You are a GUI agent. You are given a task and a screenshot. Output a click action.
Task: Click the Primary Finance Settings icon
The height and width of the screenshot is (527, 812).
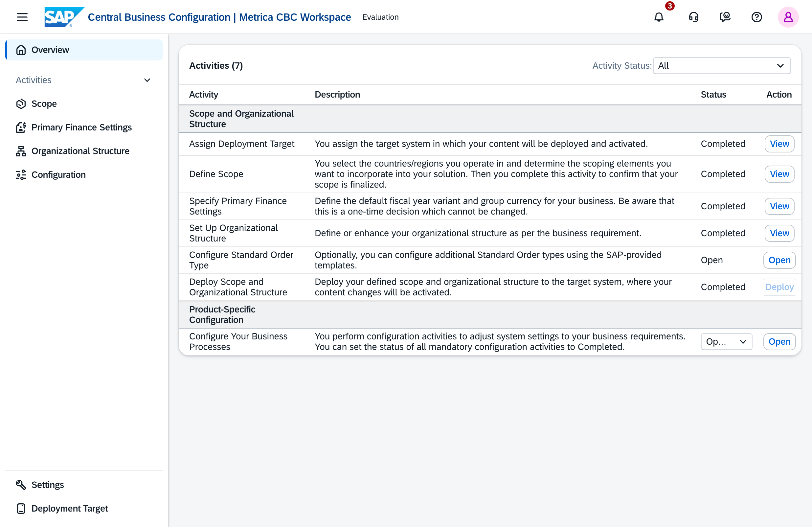(x=21, y=127)
